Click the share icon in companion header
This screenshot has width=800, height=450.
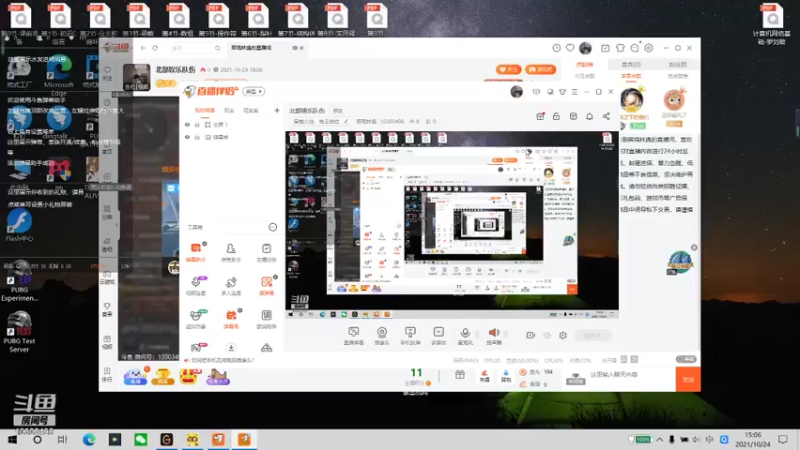pyautogui.click(x=606, y=116)
